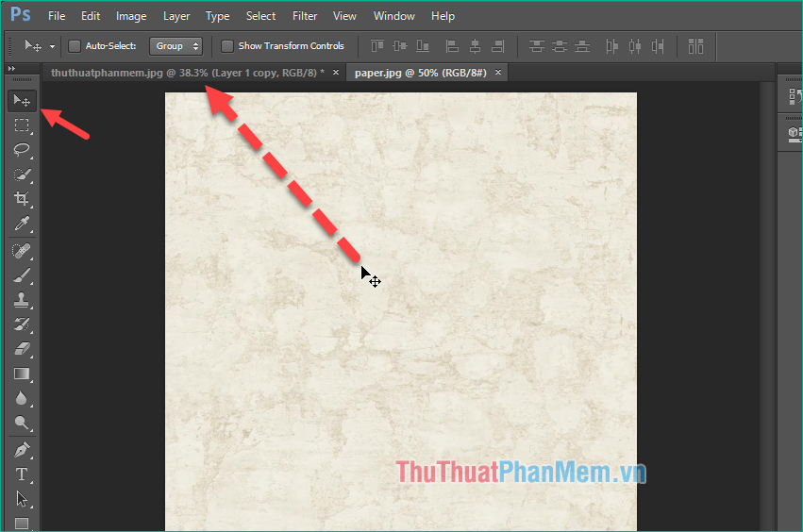Select the Eyedropper tool
The height and width of the screenshot is (532, 803).
[22, 224]
